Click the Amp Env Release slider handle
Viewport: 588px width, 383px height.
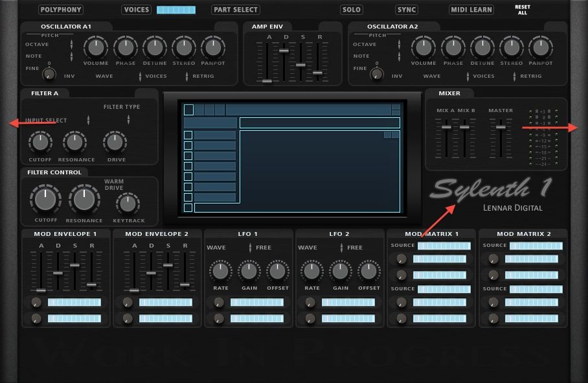coord(317,73)
